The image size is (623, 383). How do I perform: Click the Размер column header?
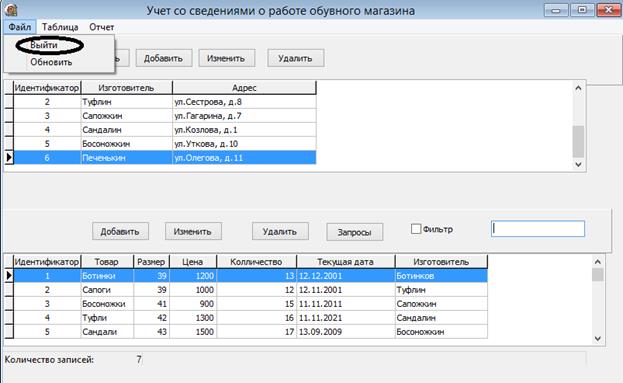[151, 262]
